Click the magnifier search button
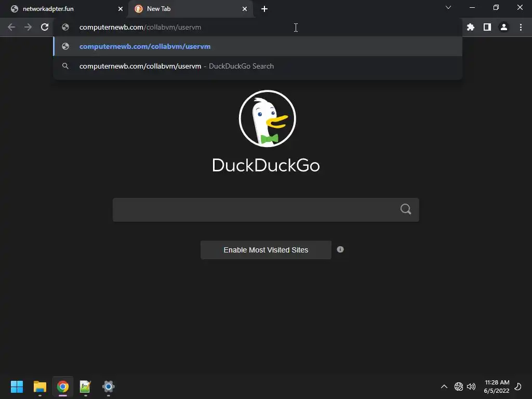532x399 pixels. click(x=405, y=209)
